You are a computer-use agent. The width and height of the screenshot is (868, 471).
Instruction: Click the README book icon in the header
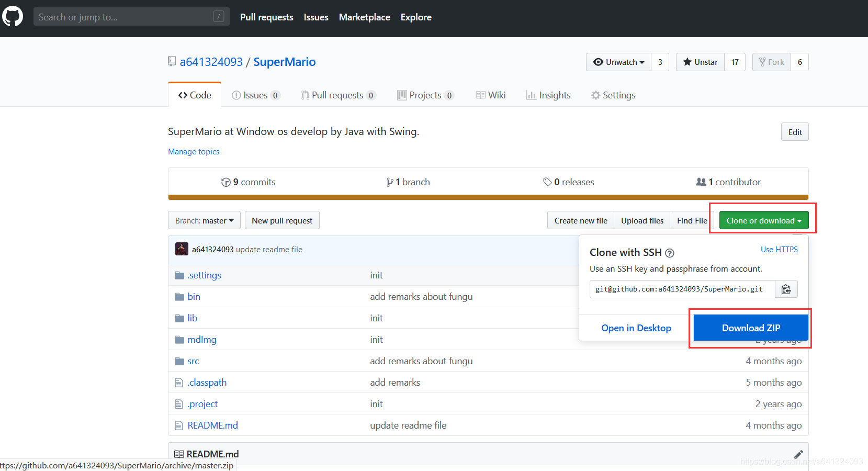click(x=179, y=454)
